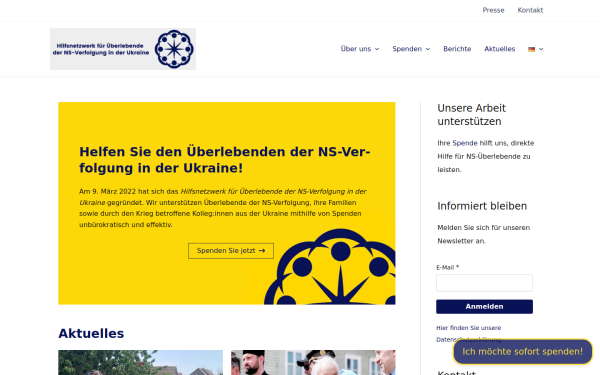Click the Melden Sie sich newsletter text
600x375 pixels.
484,234
